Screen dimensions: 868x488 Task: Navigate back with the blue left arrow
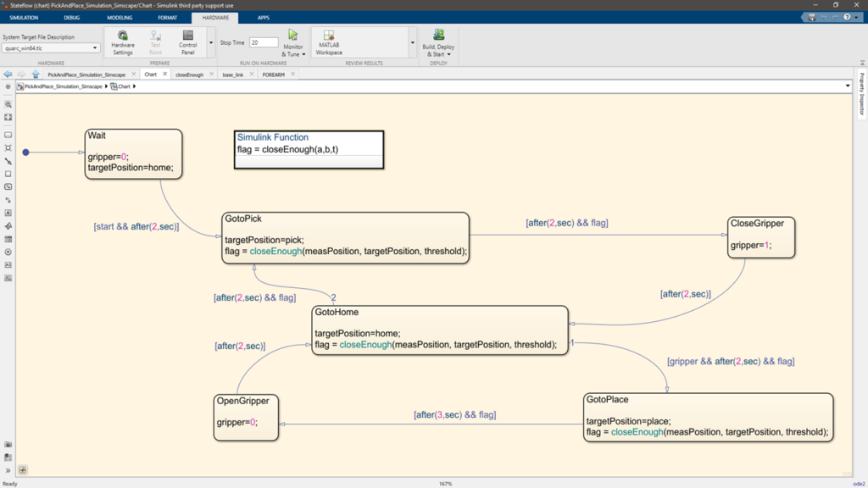(x=8, y=75)
